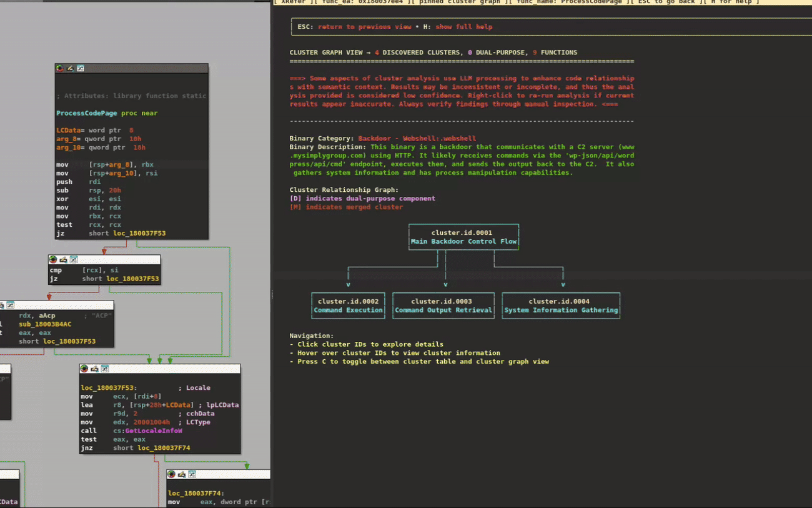812x508 pixels.
Task: Click the graph group icon on the 'cmp [rcx], si' block
Action: (x=74, y=259)
